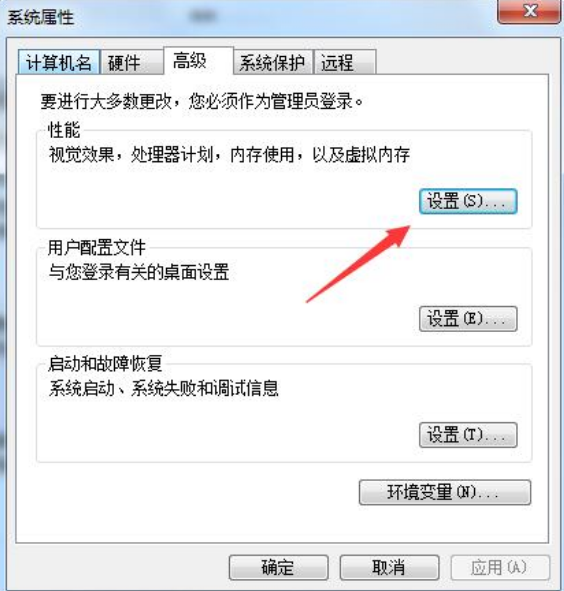Switch to the 计算机名 tab
The image size is (564, 591).
coord(59,62)
